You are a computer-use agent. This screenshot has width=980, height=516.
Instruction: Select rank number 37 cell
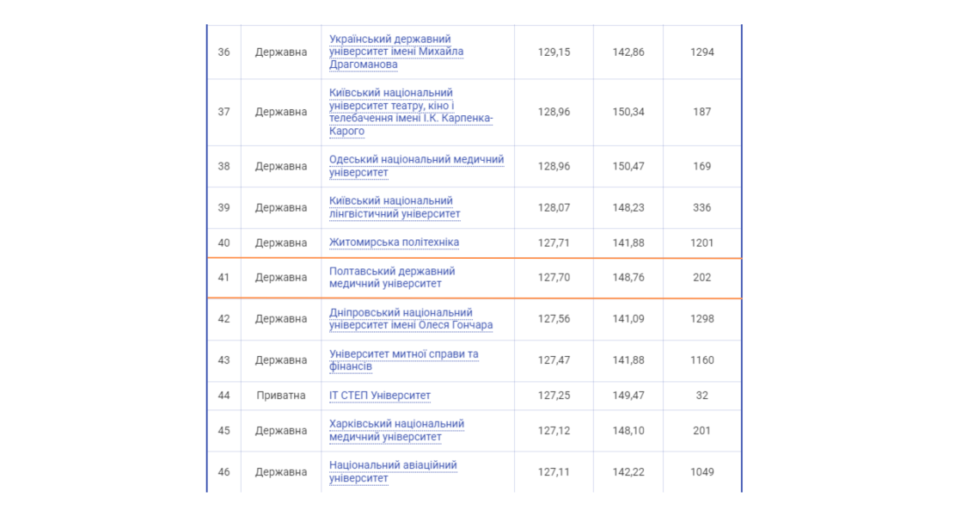click(224, 112)
